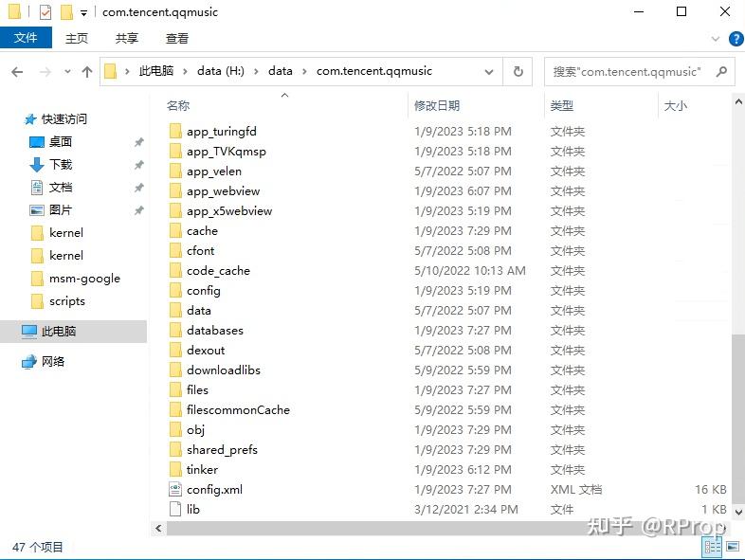The height and width of the screenshot is (560, 745).
Task: Switch to details view icon in status bar
Action: (712, 548)
